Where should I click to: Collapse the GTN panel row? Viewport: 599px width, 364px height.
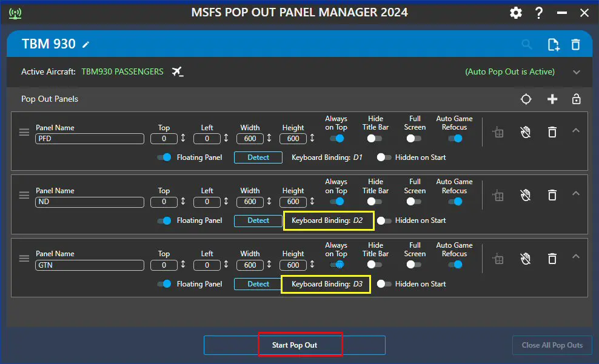click(576, 256)
